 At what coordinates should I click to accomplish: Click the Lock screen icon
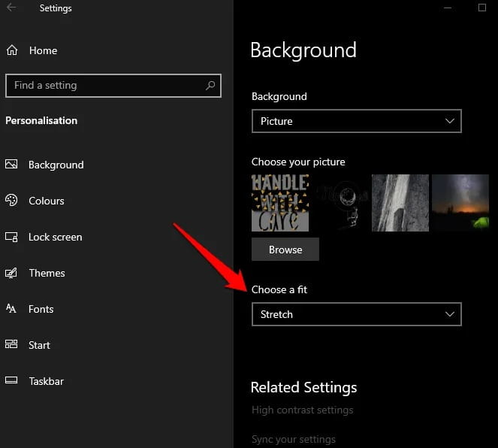11,237
